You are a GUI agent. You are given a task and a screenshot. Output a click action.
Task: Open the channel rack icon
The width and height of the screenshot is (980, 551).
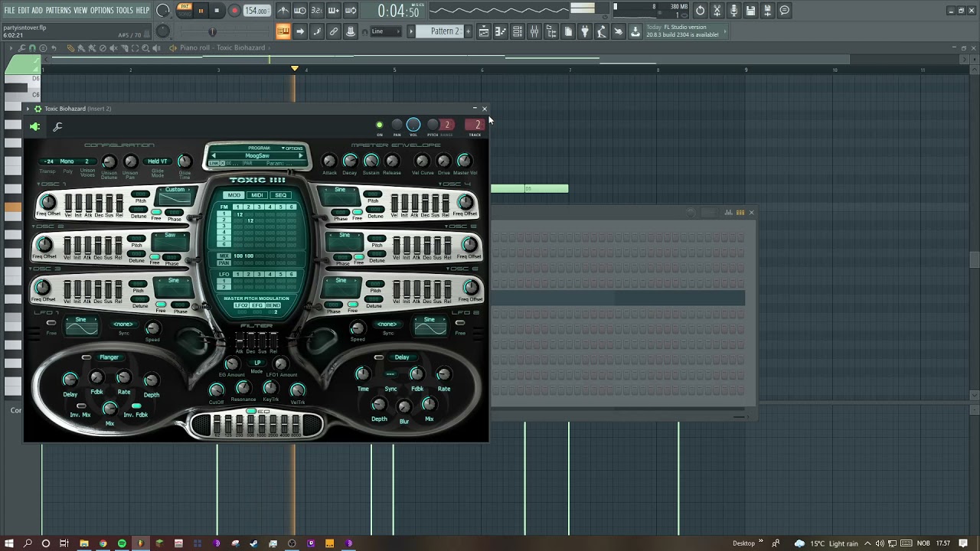[x=517, y=31]
